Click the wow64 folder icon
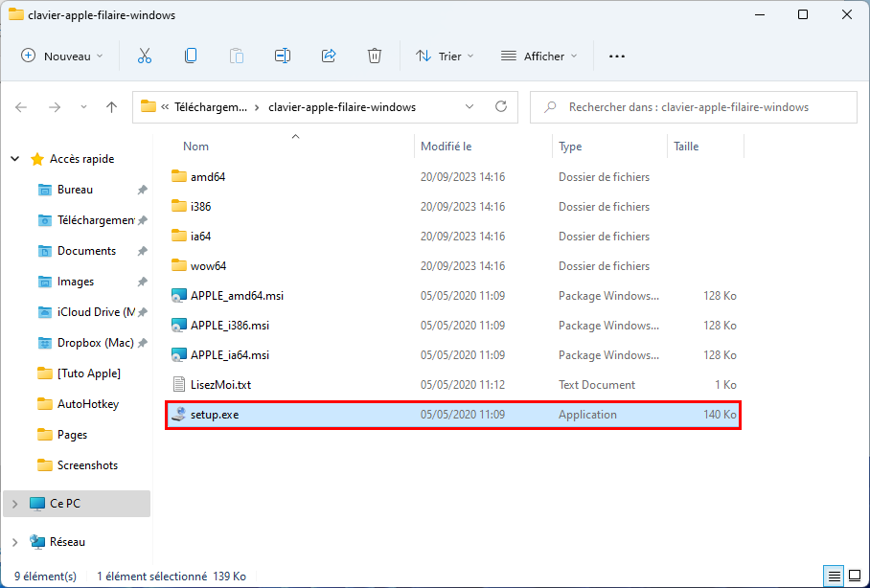Viewport: 870px width, 588px height. [x=178, y=265]
